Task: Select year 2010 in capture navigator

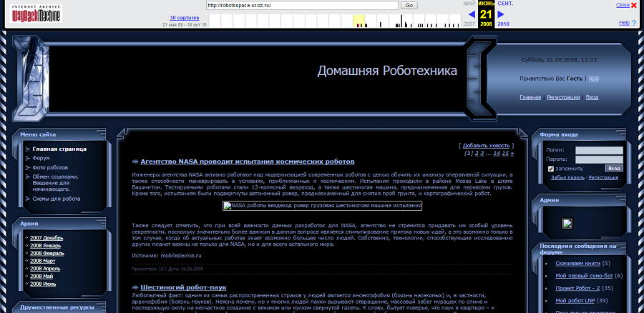Action: point(503,24)
